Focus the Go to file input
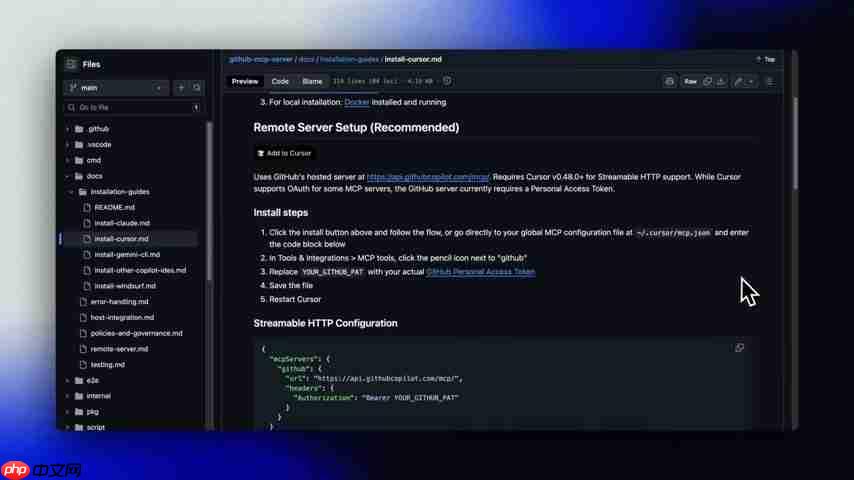The image size is (854, 480). pos(133,108)
